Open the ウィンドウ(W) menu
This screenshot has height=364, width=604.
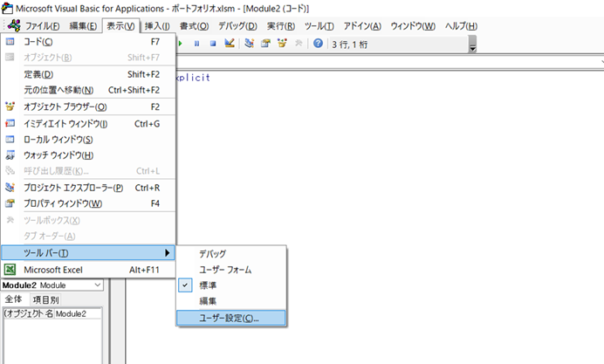click(x=413, y=26)
